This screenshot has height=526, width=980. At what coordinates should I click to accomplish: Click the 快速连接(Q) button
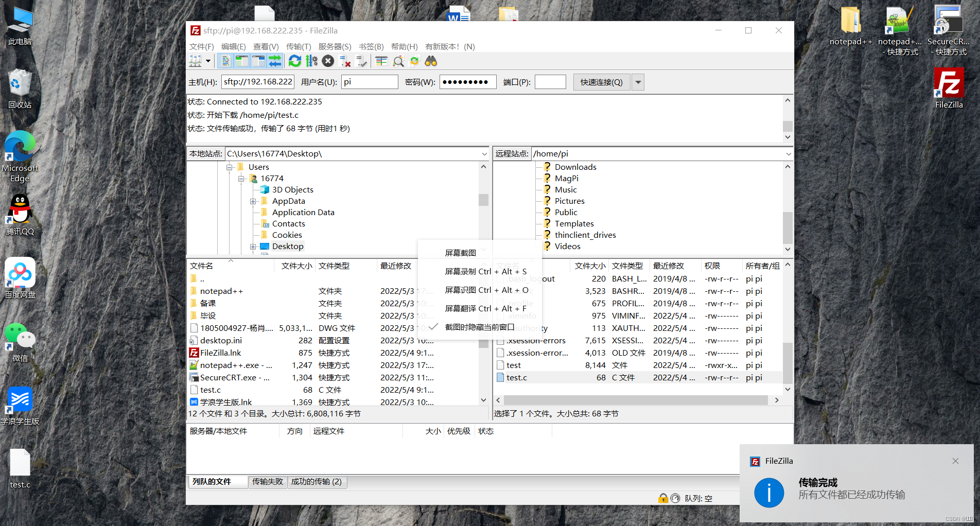coord(602,82)
